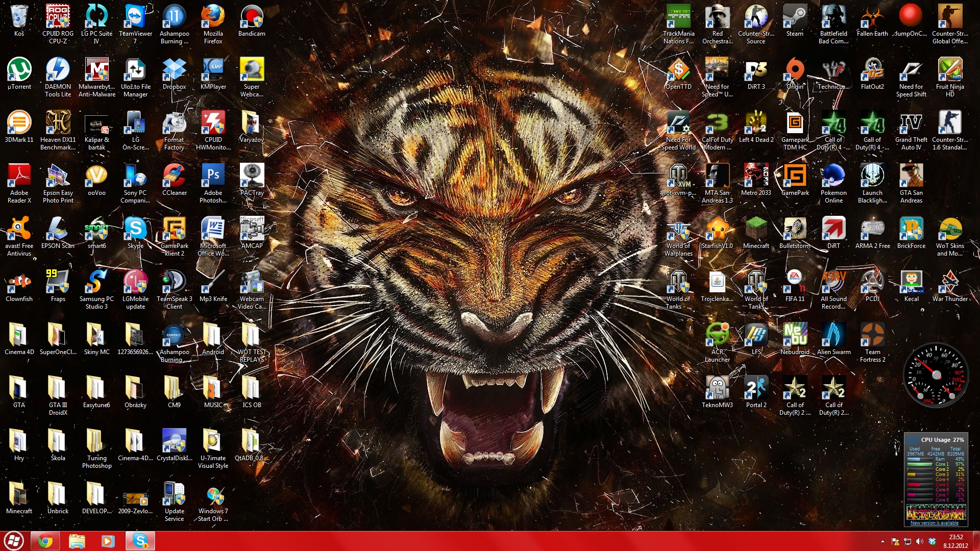
Task: Open the Portal 2 game shortcut
Action: (756, 389)
